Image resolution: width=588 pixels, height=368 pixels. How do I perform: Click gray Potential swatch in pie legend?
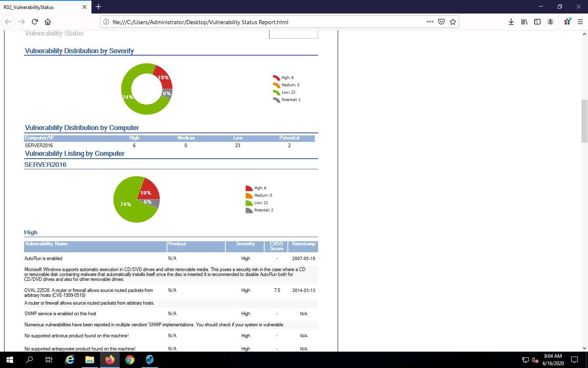(x=249, y=210)
